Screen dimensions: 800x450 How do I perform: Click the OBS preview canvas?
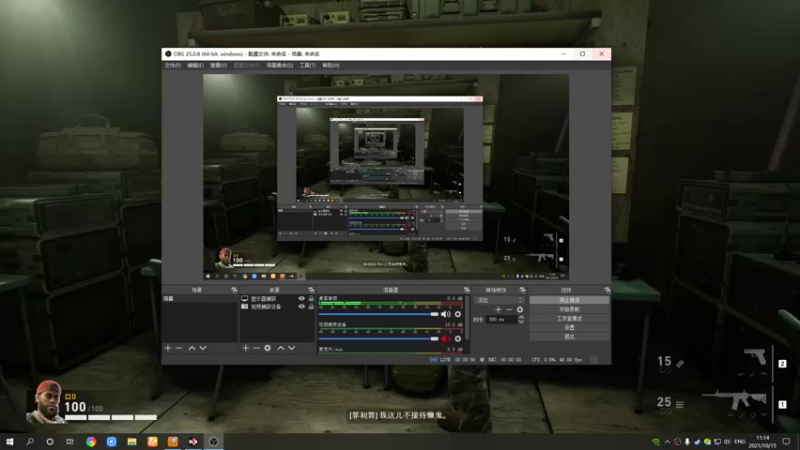click(x=386, y=177)
